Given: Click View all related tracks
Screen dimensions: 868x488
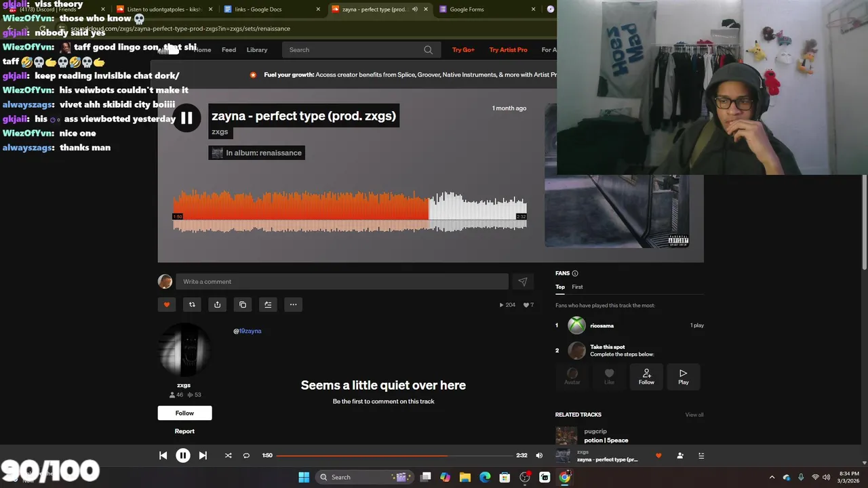Looking at the screenshot, I should click(694, 415).
